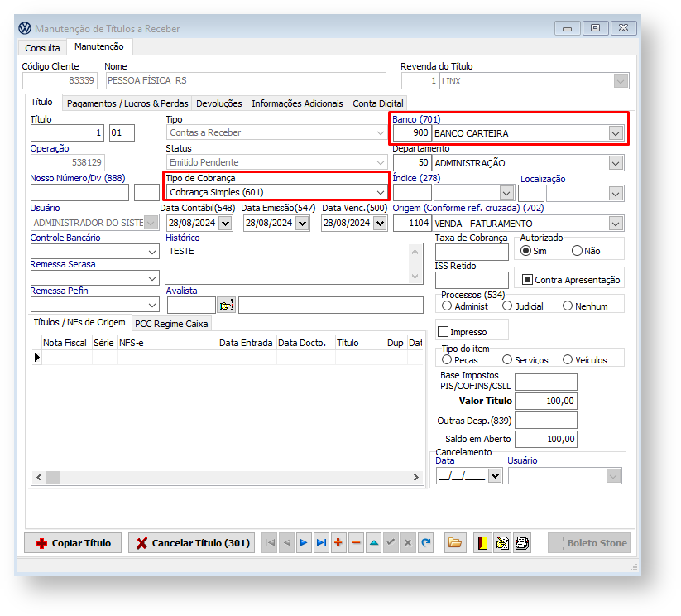Open Devoluções tab
Viewport: 681px width, 616px height.
[x=219, y=103]
